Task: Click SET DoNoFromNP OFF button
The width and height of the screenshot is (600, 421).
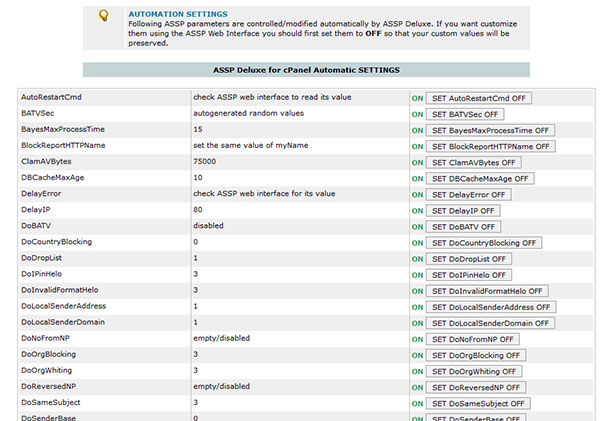Action: 473,339
